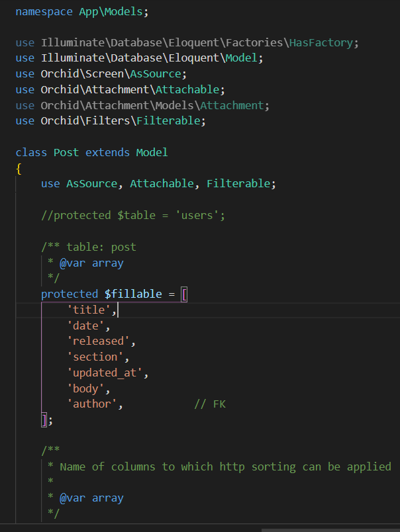
Task: Click 'Filterable' in the Orchid\Filters import line
Action: click(x=168, y=121)
